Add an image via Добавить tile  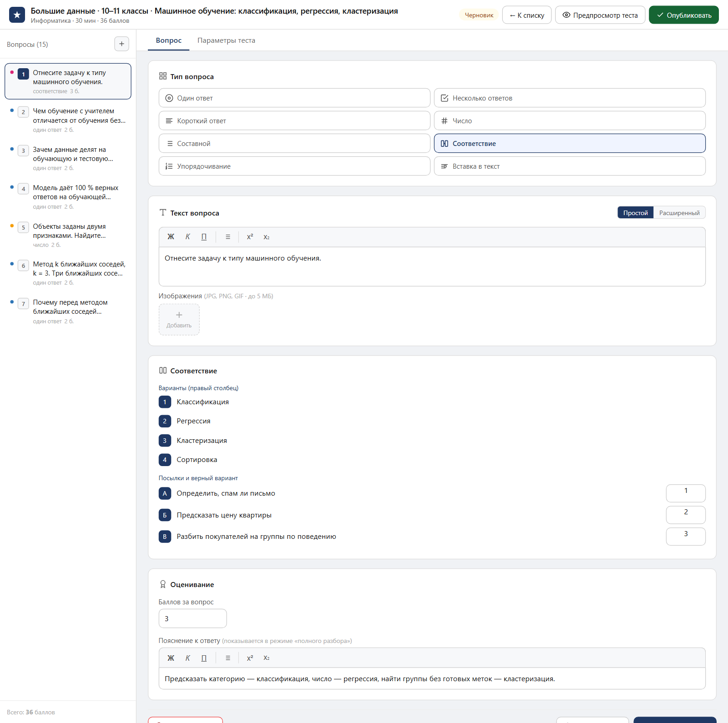tap(179, 320)
